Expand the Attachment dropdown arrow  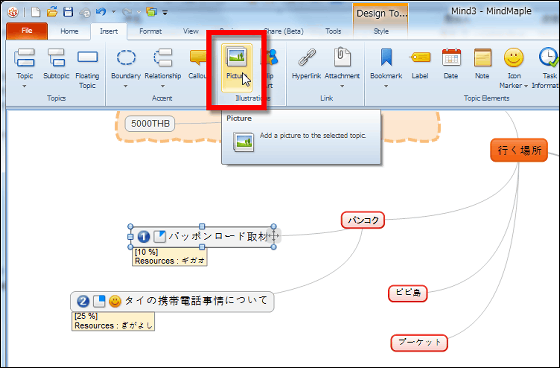tap(342, 86)
